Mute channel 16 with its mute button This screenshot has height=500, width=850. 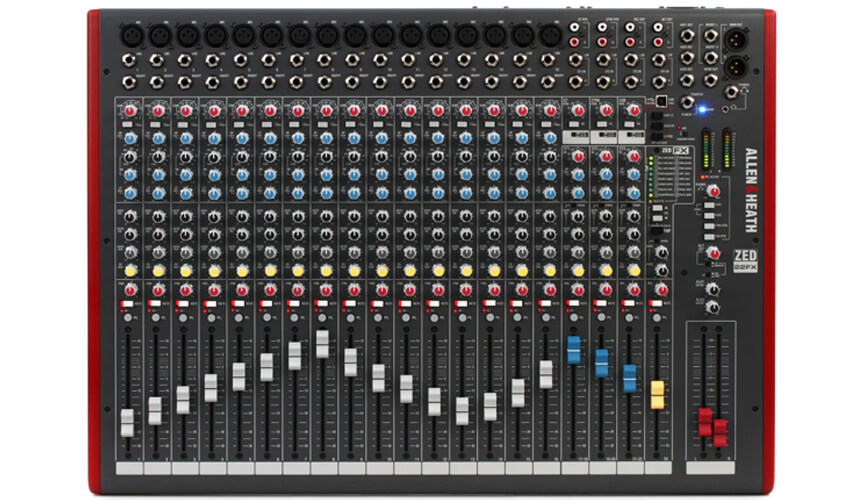tap(546, 304)
